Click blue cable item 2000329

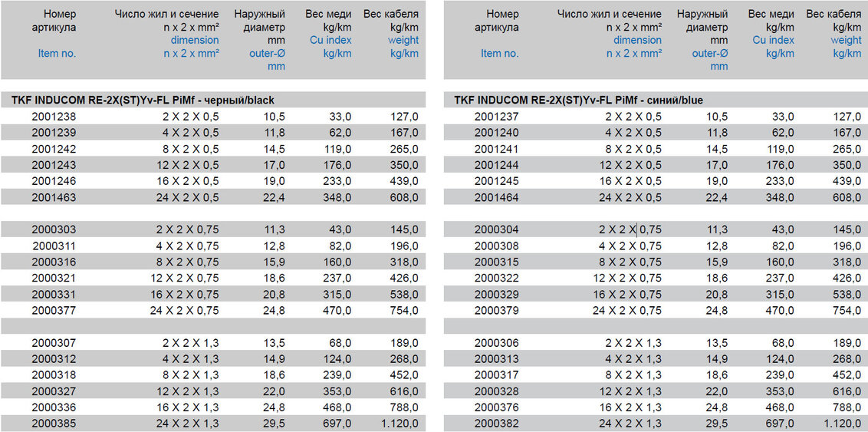click(497, 294)
